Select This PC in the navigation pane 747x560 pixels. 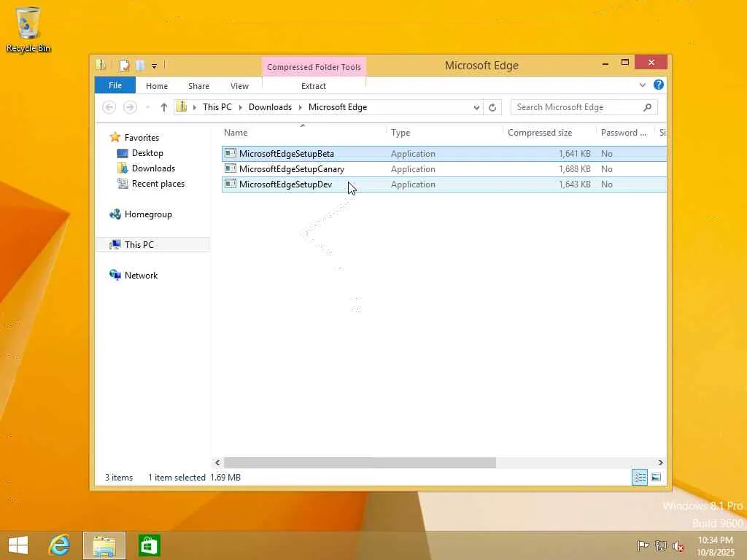152,244
